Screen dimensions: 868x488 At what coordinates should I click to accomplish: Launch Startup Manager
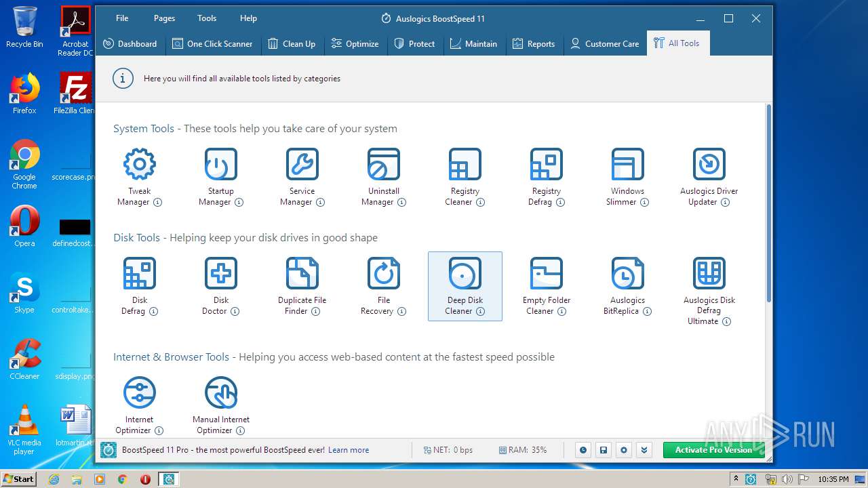click(x=221, y=178)
